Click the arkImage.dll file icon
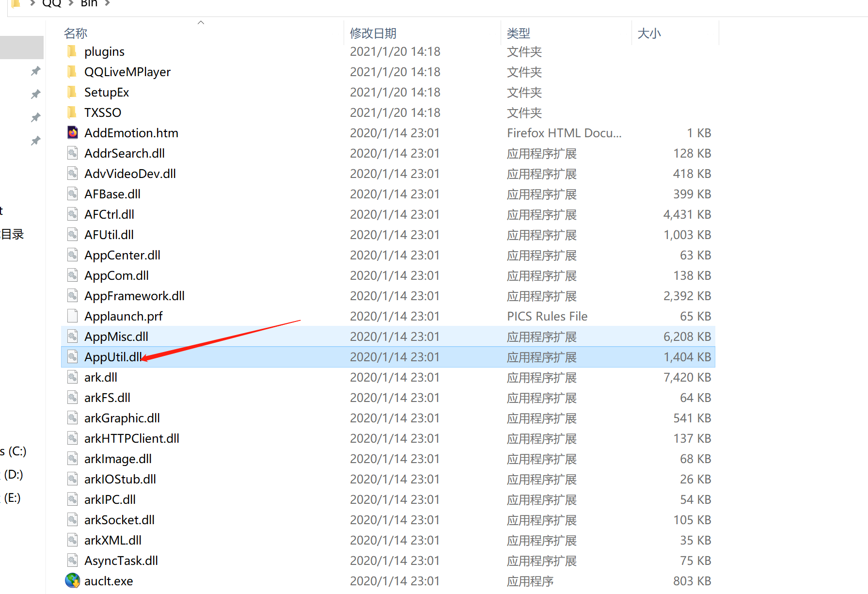868x594 pixels. (x=73, y=459)
